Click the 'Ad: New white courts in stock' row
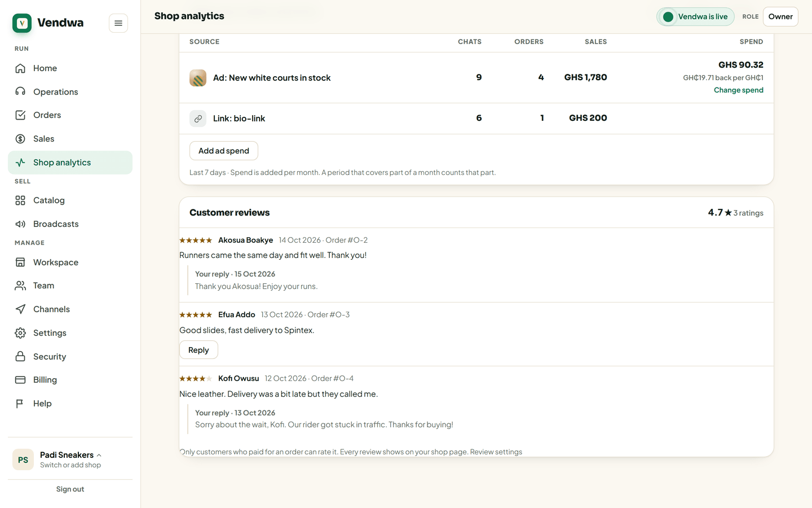The image size is (812, 508). tap(476, 78)
